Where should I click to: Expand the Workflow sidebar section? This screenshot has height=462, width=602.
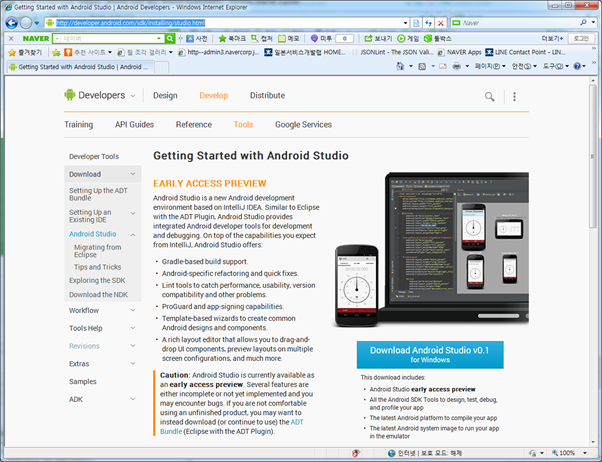(x=133, y=310)
